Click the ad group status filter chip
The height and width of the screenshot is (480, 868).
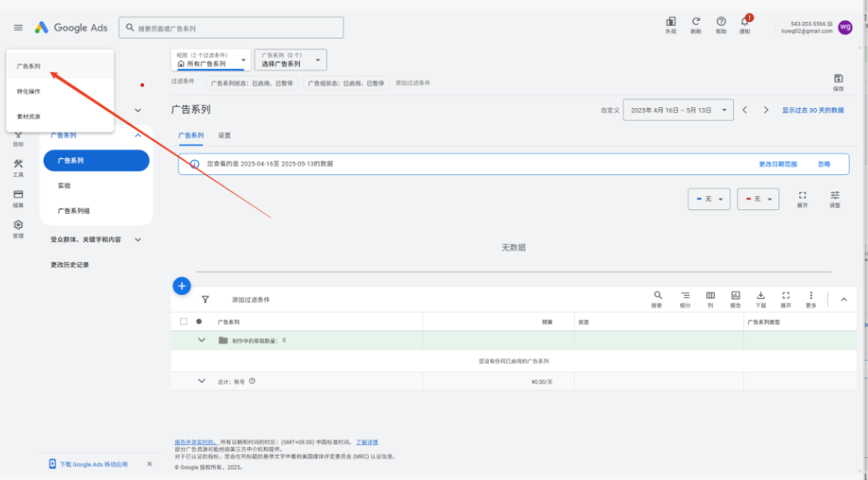coord(346,83)
